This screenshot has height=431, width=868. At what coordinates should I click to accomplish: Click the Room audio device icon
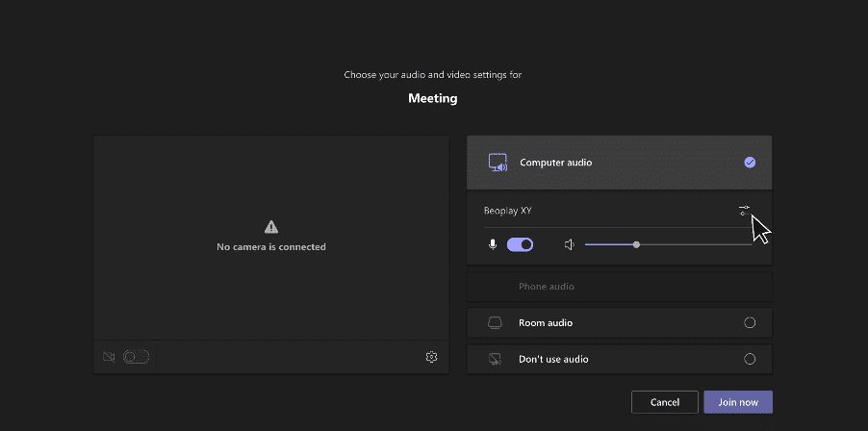coord(495,322)
